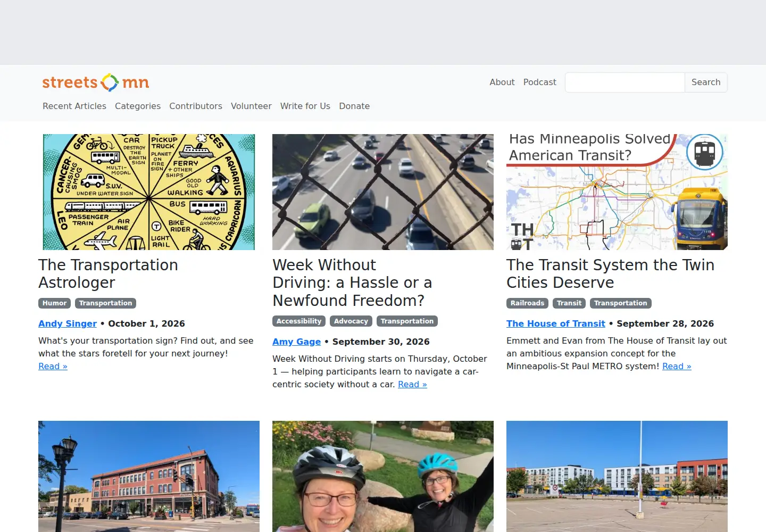Click Read » under Transit System article
The image size is (766, 532).
point(677,366)
